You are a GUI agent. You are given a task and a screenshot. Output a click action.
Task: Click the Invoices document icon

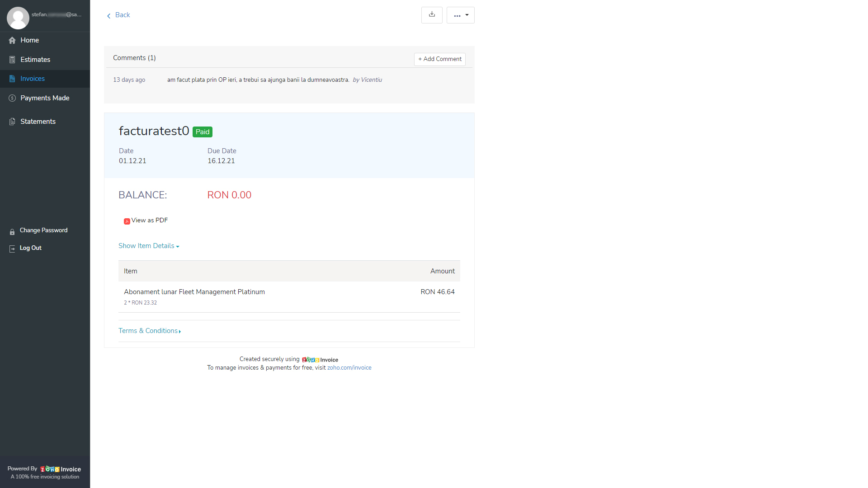pos(12,79)
